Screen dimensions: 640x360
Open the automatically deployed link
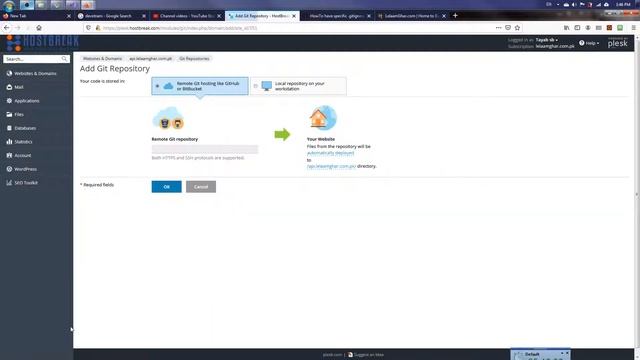click(330, 153)
